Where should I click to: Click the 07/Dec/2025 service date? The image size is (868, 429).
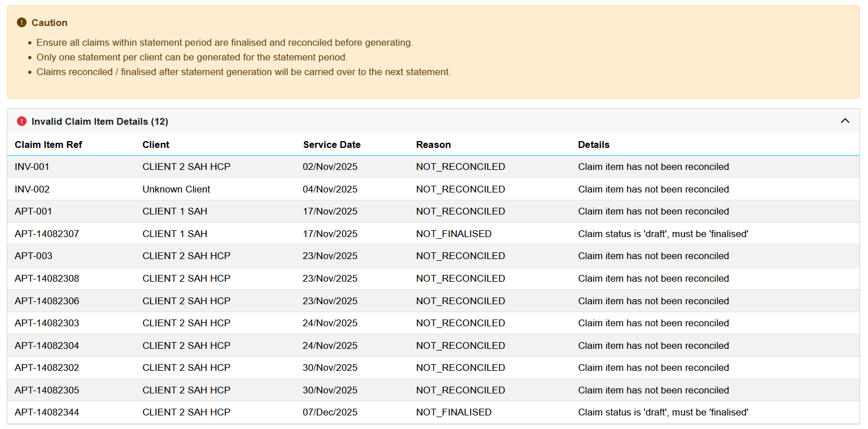[330, 412]
